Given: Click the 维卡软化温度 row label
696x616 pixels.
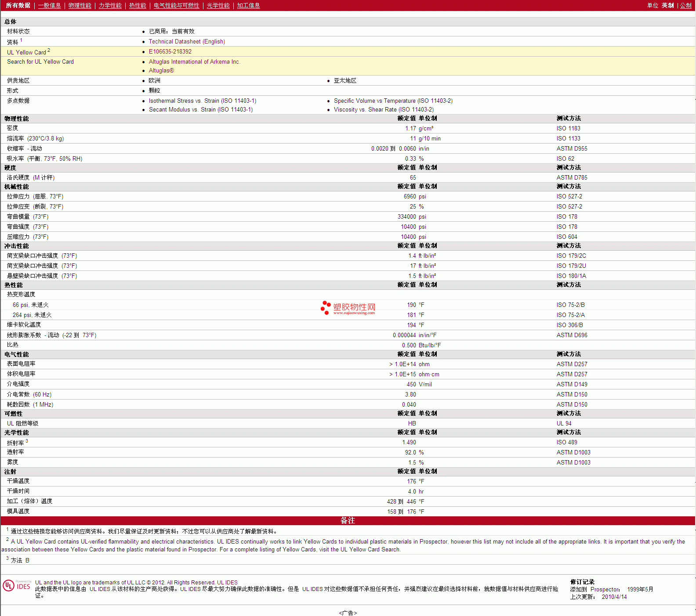Looking at the screenshot, I should click(x=24, y=324).
